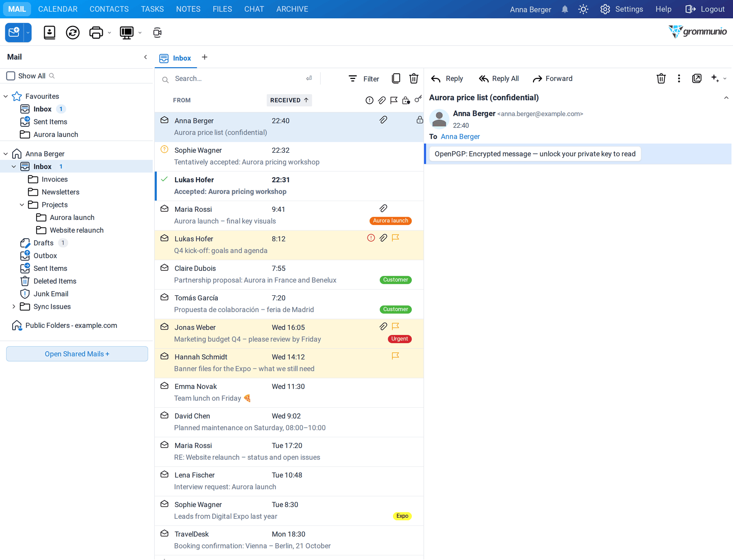This screenshot has width=733, height=560.
Task: Click the new email compose icon
Action: click(14, 33)
